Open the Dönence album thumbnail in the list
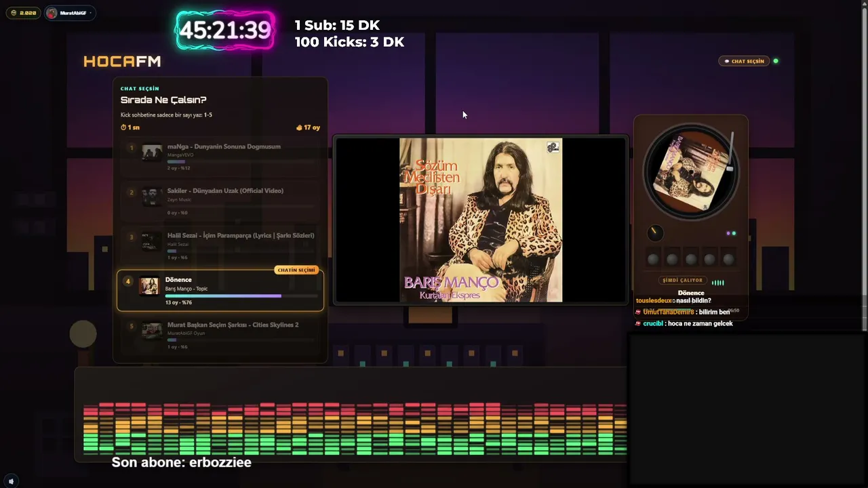 point(149,286)
